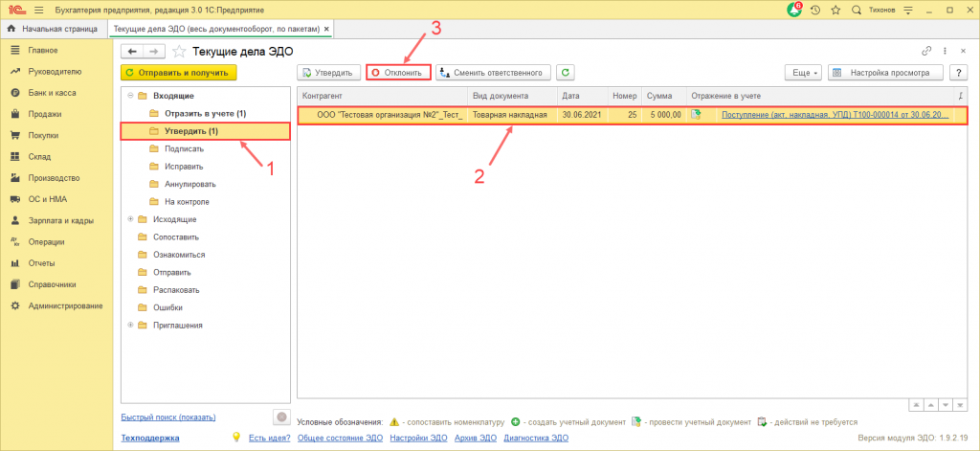Image resolution: width=980 pixels, height=451 pixels.
Task: Expand the Исходящие folder tree node
Action: pos(130,219)
